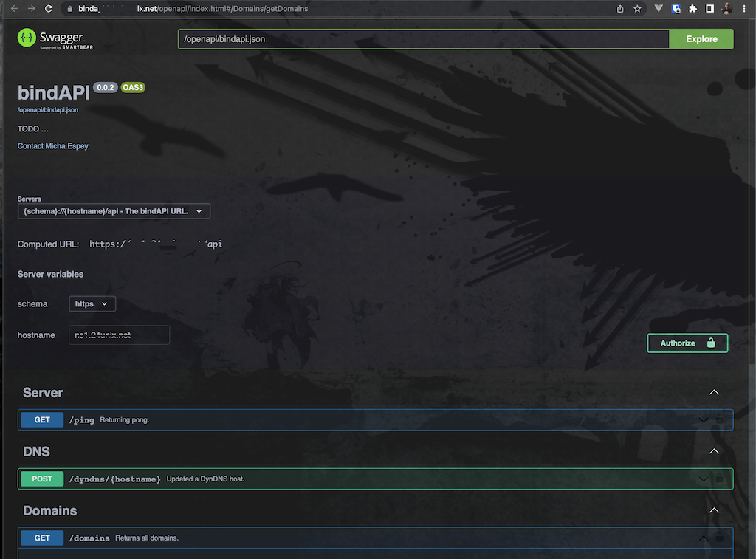Open the Servers dropdown
The width and height of the screenshot is (756, 559).
[x=114, y=211]
